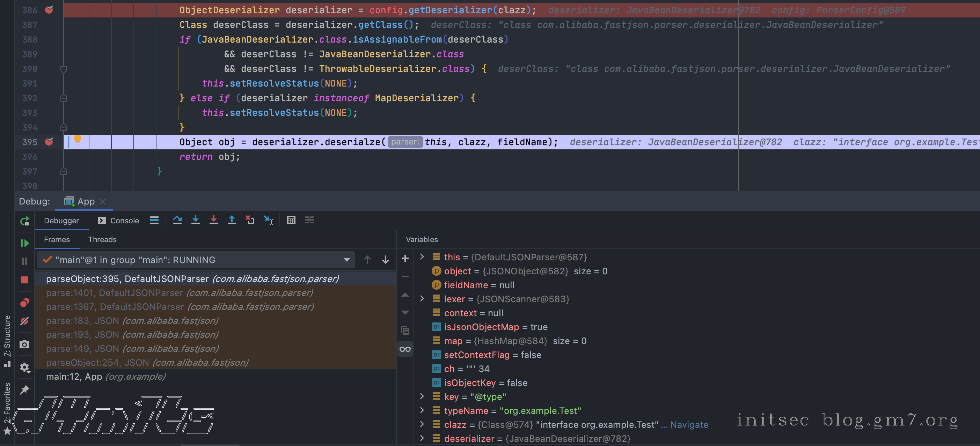Click Rerun App green icon
Image resolution: width=980 pixels, height=446 pixels.
[25, 221]
